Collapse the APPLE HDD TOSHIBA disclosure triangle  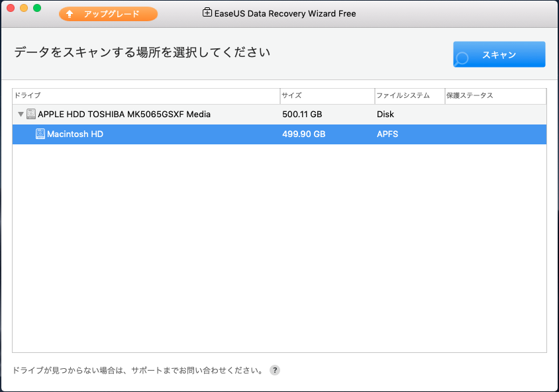coord(21,115)
